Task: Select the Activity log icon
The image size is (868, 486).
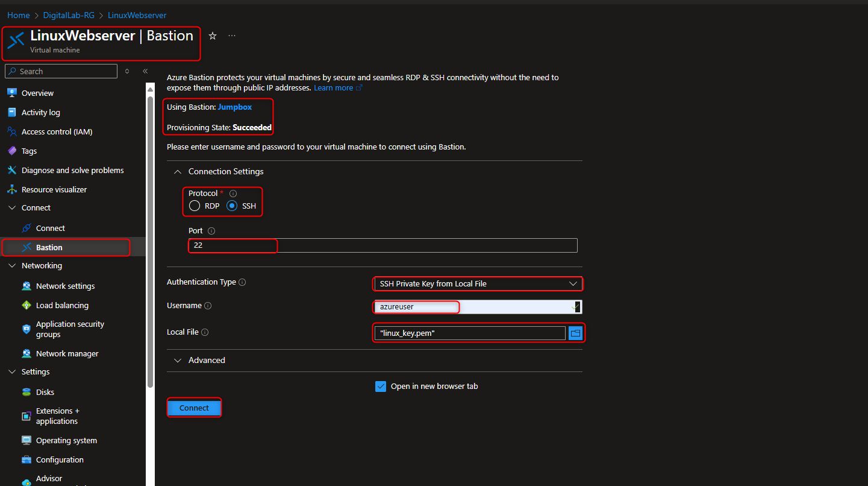Action: 13,112
